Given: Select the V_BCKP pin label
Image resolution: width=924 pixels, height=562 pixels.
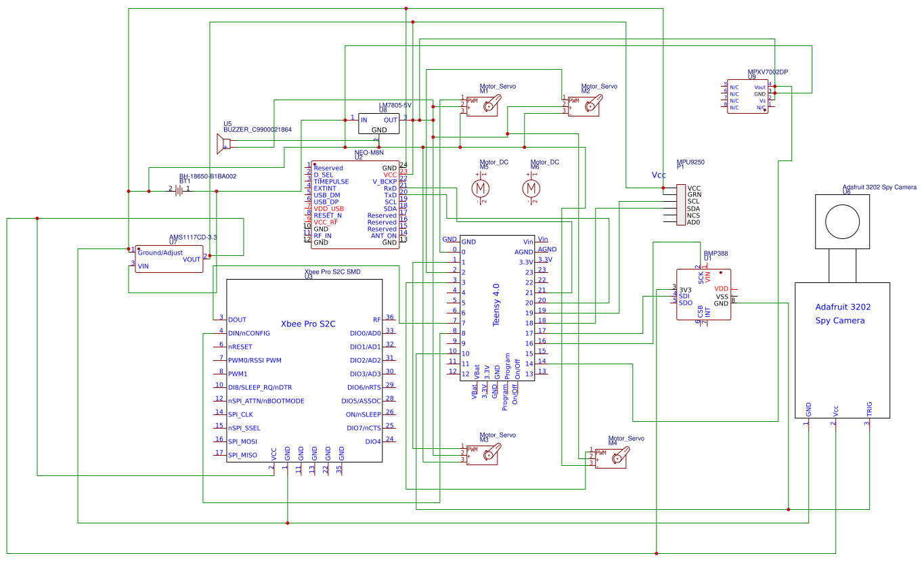Looking at the screenshot, I should 384,181.
